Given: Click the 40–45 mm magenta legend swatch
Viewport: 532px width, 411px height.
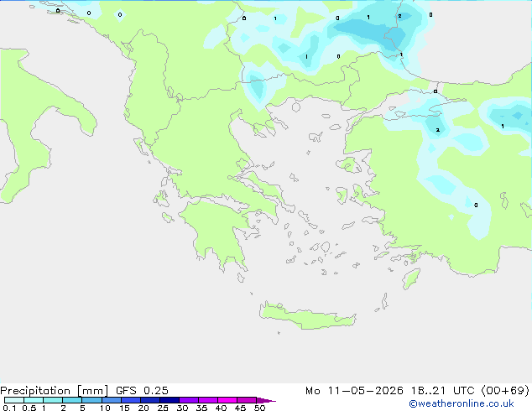Looking at the screenshot, I should tap(227, 400).
